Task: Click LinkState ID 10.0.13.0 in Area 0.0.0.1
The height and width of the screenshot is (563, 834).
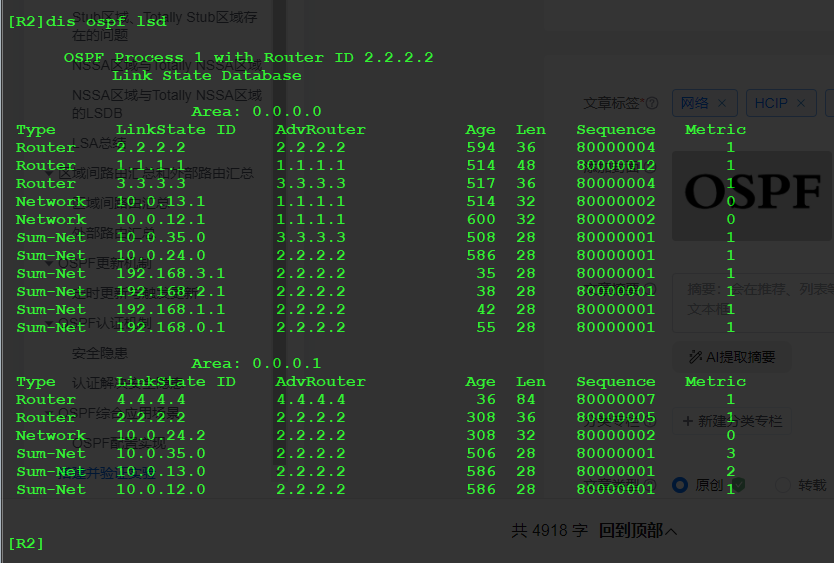Action: click(x=161, y=471)
